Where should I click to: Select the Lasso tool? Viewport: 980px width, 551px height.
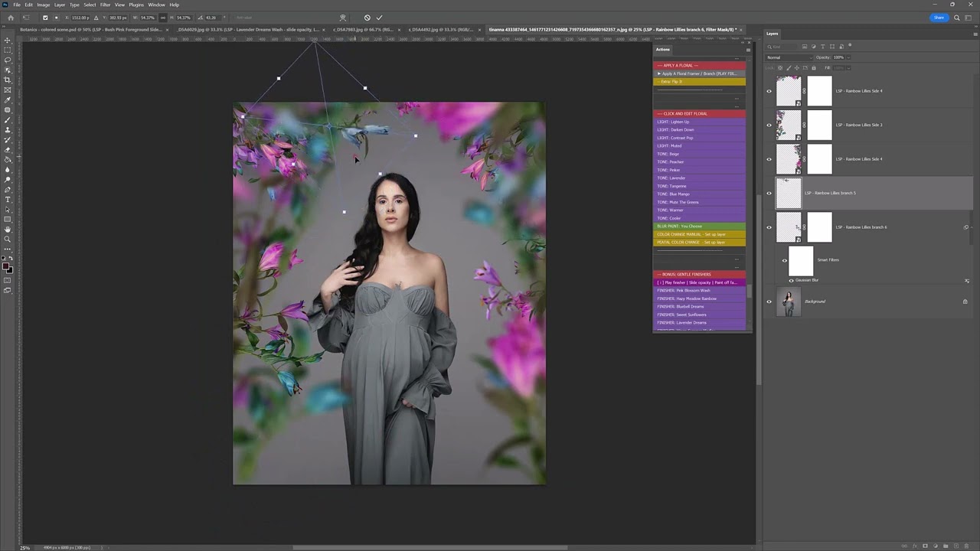[x=8, y=60]
